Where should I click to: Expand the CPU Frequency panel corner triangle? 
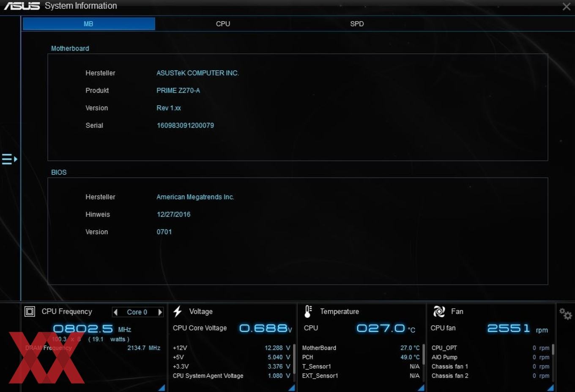162,388
